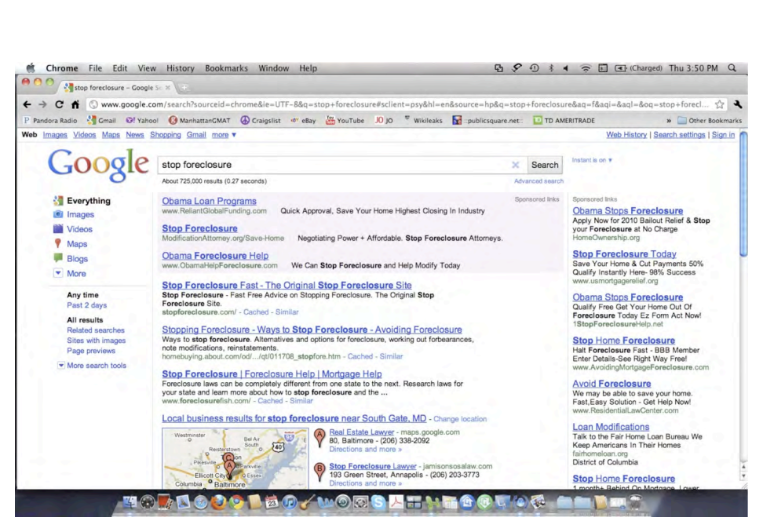Open iCal calendar from the dock
This screenshot has height=532, width=763.
click(x=272, y=502)
